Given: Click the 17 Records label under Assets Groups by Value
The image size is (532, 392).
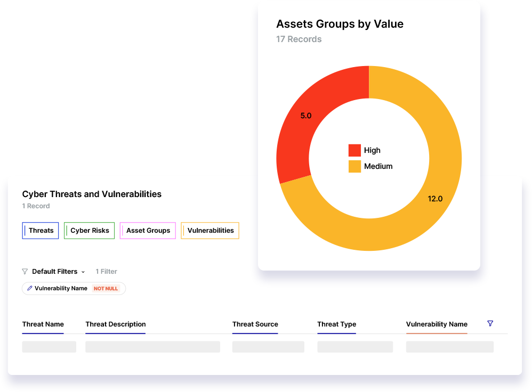Looking at the screenshot, I should tap(299, 39).
